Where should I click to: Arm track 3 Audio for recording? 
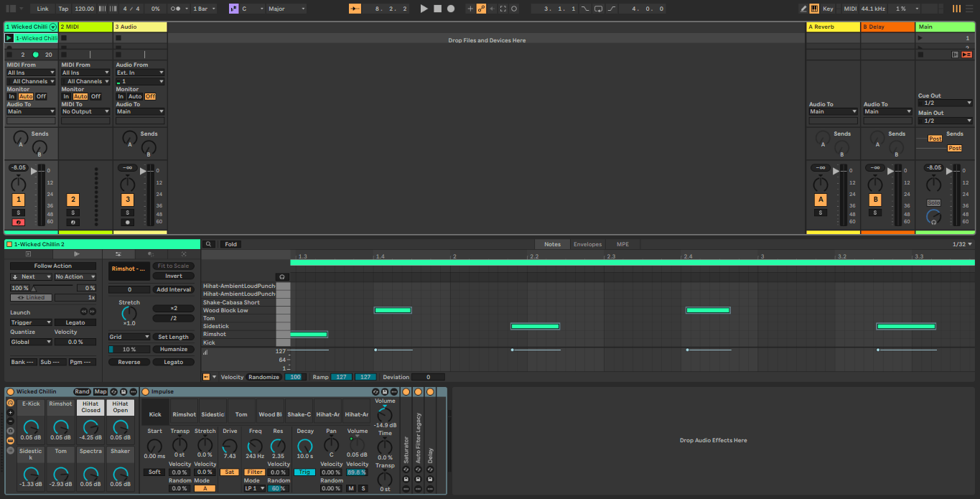[x=127, y=223]
